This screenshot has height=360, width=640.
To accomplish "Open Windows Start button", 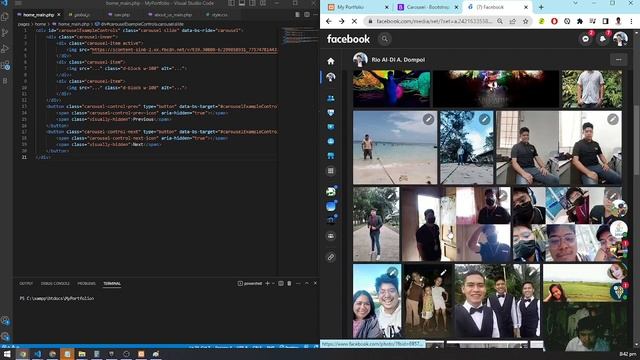I will 7,354.
